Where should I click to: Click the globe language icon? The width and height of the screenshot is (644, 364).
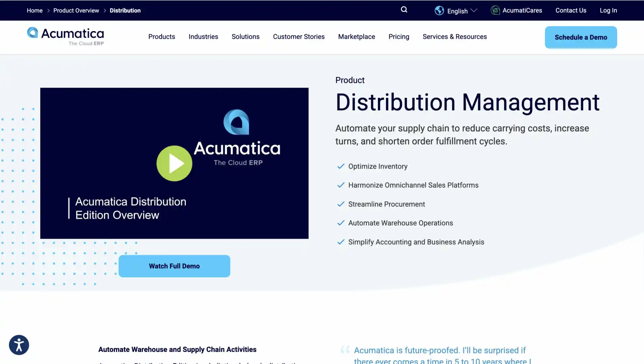(439, 10)
